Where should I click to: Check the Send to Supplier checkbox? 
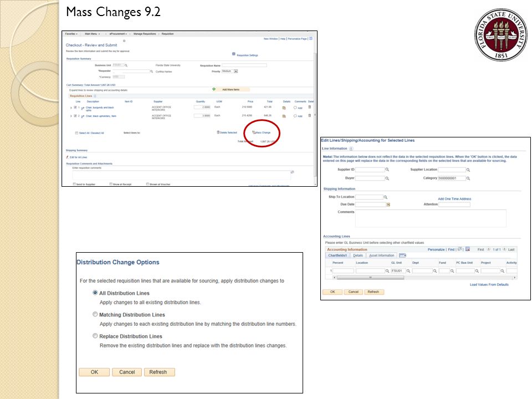point(74,184)
